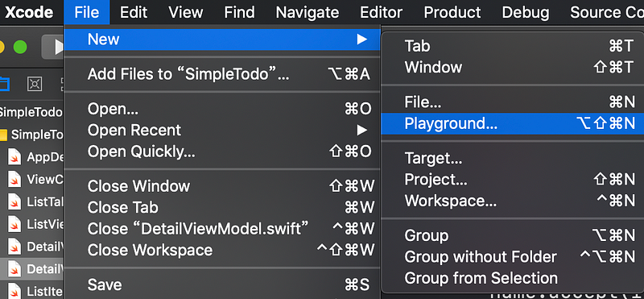The image size is (644, 299).
Task: Select the highlighted Detail swift file
Action: point(31,269)
